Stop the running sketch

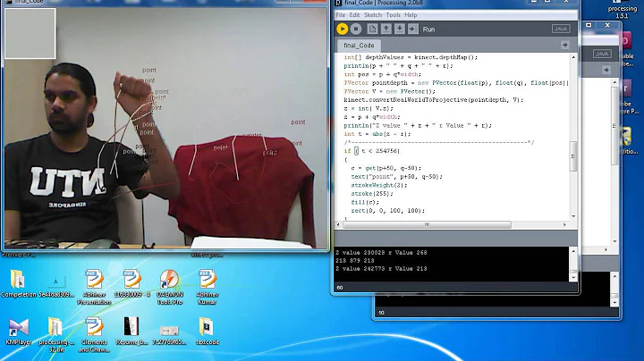(x=356, y=29)
